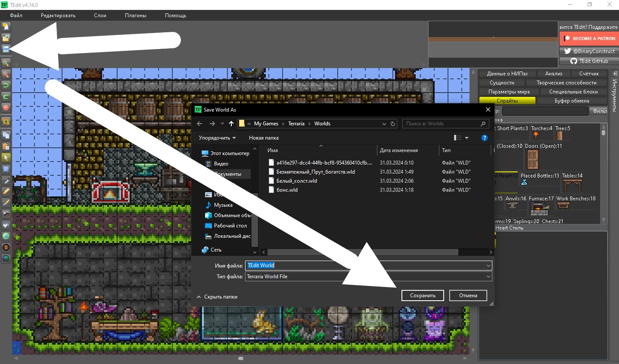Switch to the Данные о НИПах tab

coord(507,74)
